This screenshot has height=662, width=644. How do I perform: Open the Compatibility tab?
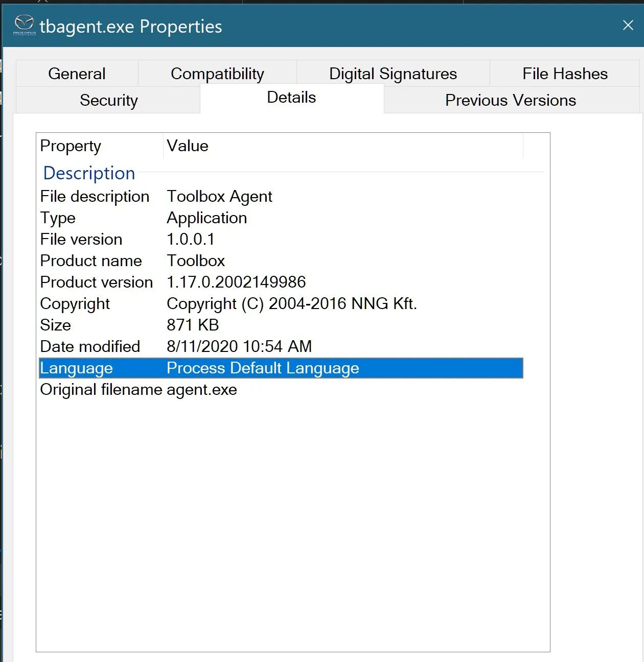217,74
